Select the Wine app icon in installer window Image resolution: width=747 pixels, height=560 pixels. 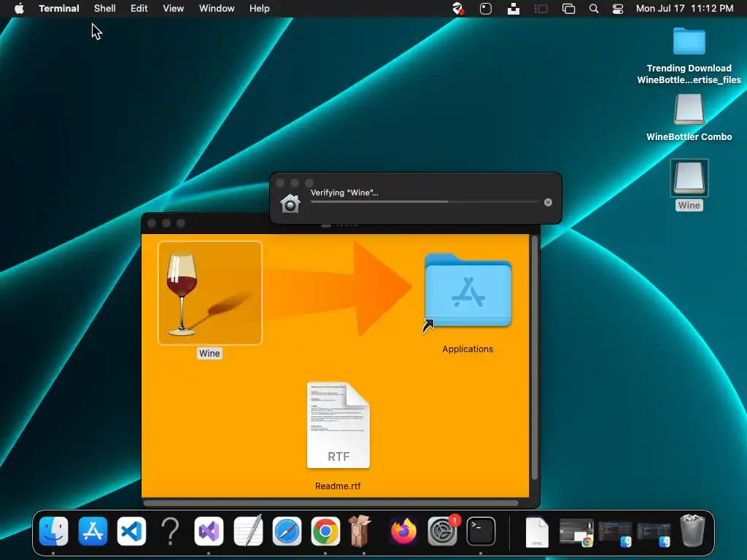click(209, 293)
